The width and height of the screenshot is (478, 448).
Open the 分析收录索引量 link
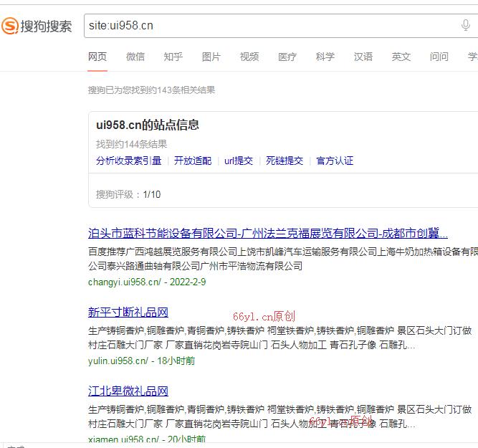click(129, 161)
